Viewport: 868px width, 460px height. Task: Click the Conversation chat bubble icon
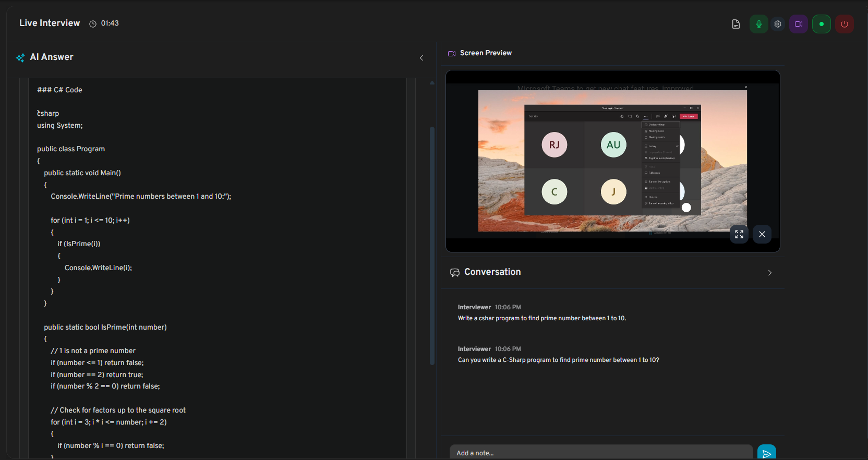coord(455,273)
